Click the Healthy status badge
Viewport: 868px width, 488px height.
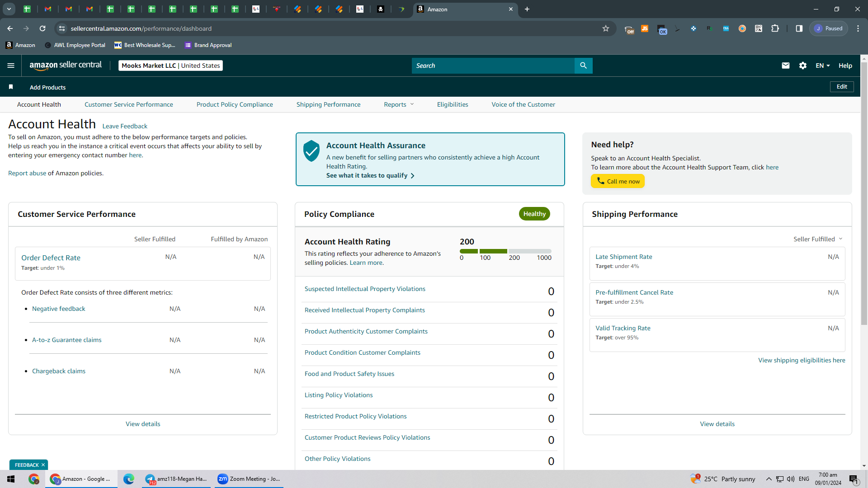534,214
